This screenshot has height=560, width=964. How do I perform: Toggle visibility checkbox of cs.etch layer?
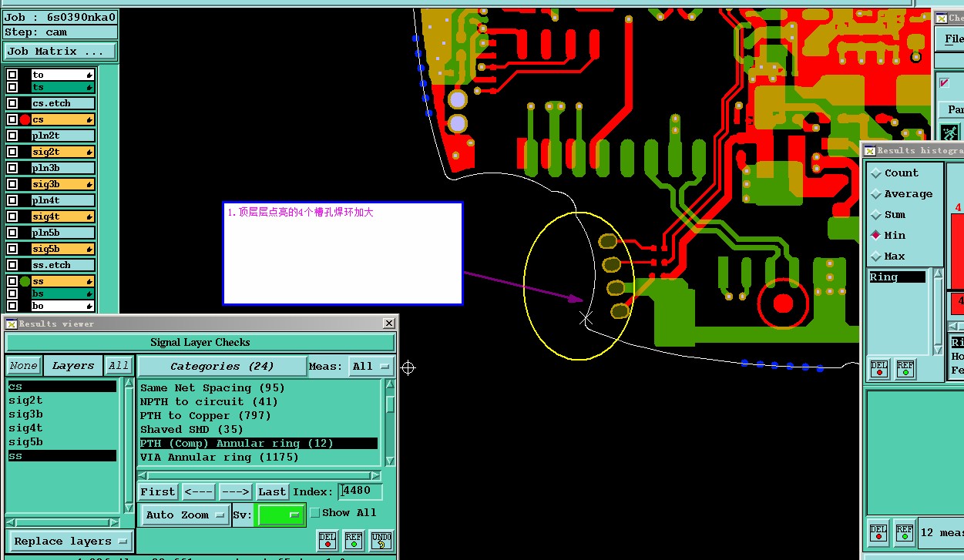12,103
